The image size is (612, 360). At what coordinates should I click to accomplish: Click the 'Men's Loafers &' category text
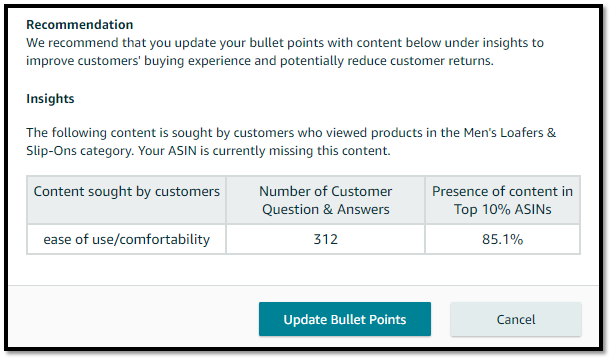(510, 133)
